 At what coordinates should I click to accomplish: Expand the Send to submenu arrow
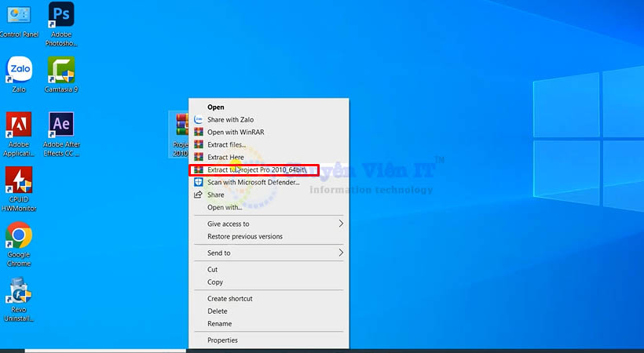(341, 253)
